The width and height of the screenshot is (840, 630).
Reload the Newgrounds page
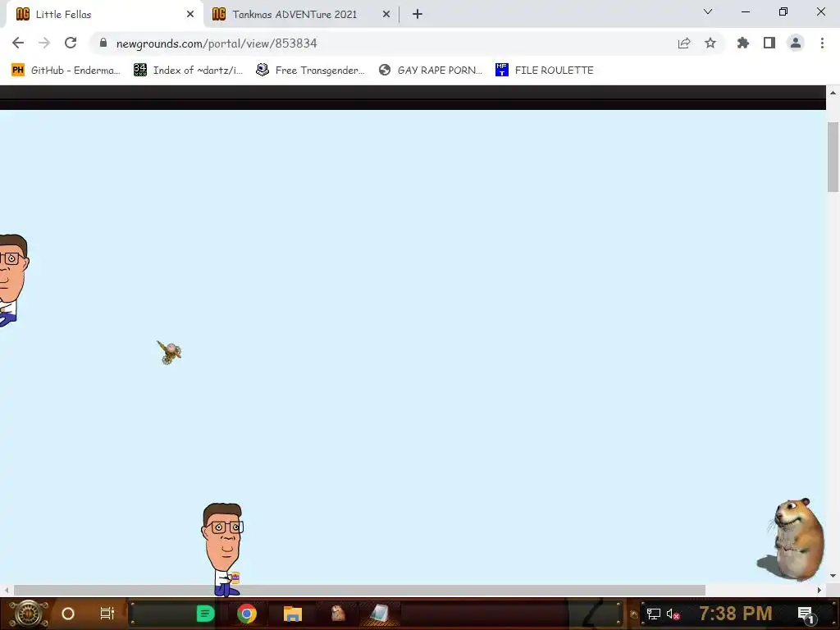[x=71, y=43]
